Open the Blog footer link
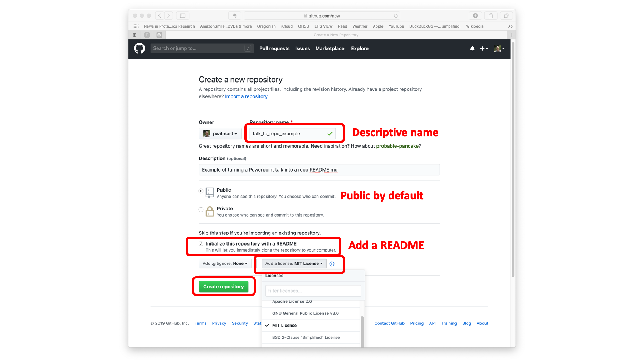This screenshot has height=362, width=644. point(467,323)
